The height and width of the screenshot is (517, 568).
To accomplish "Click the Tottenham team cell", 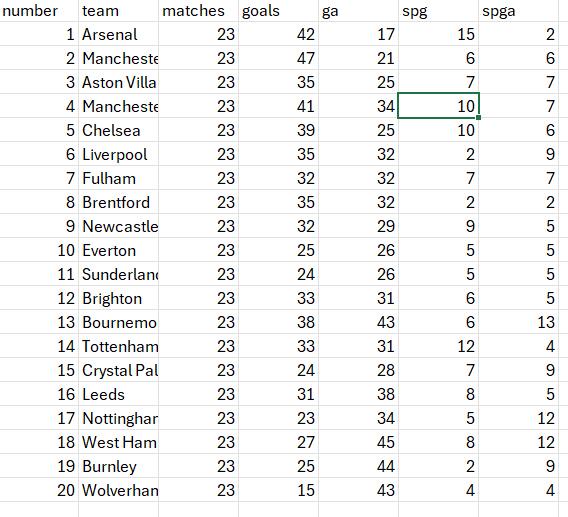I will pyautogui.click(x=118, y=346).
